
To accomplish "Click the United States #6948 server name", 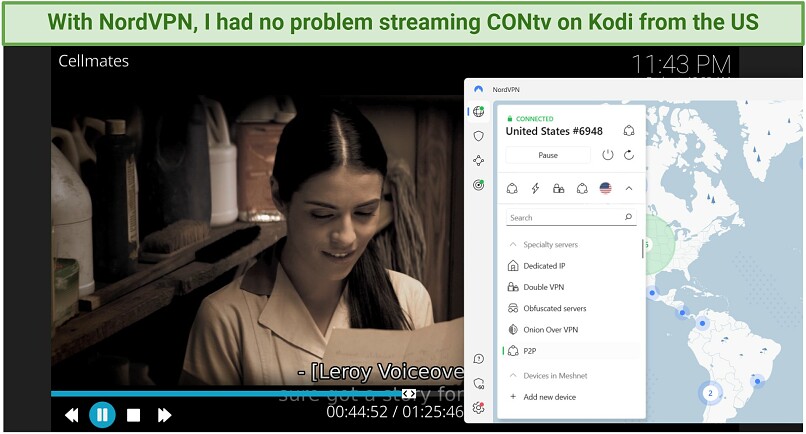I will pos(554,131).
